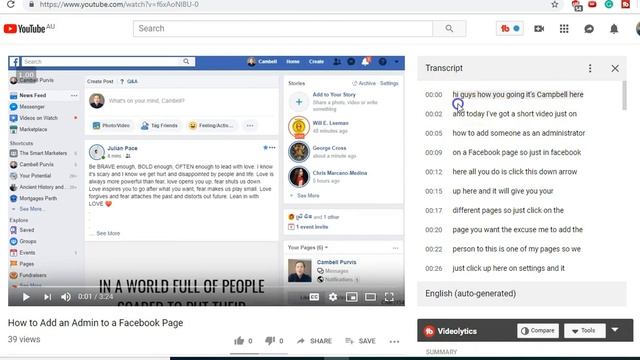Viewport: 640px width, 360px height.
Task: Click the YouTube search input field
Action: pyautogui.click(x=283, y=29)
